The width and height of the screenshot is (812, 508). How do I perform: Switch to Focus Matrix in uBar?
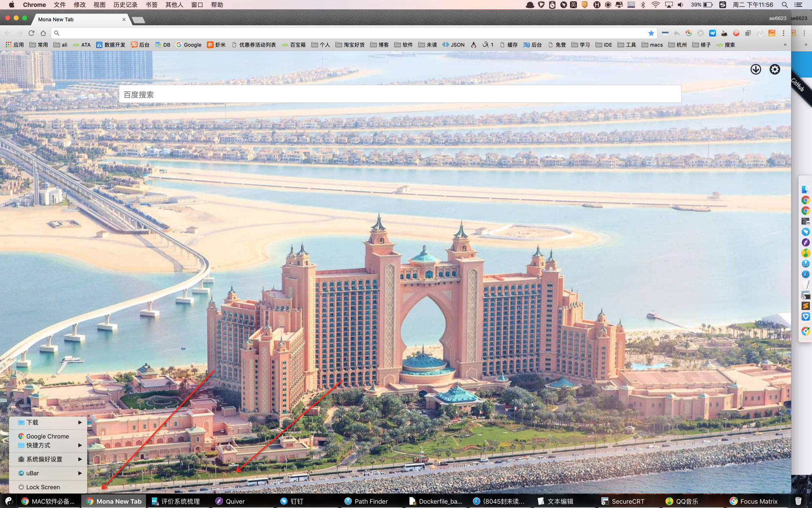(758, 501)
